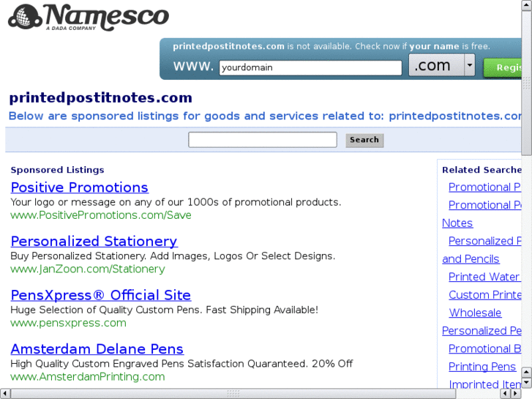Open the Amsterdam Delane Pens link
The height and width of the screenshot is (399, 532).
coord(97,349)
